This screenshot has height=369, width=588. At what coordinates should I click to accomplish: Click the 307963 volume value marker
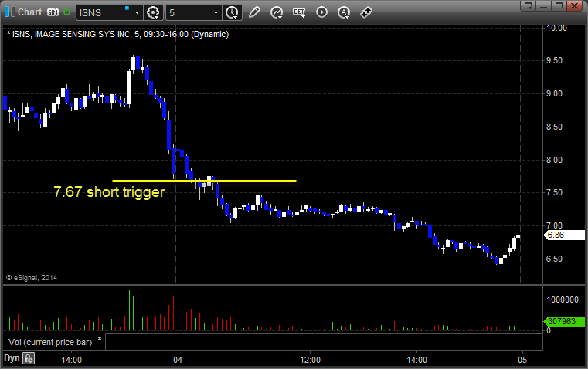[x=564, y=321]
